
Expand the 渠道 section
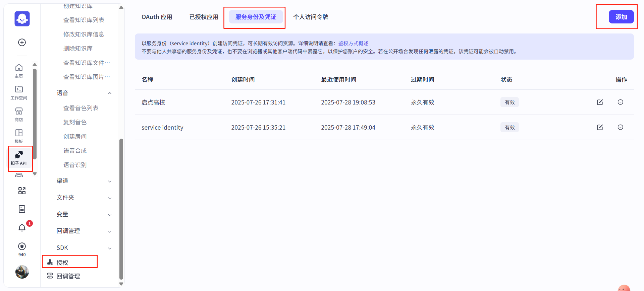tap(110, 181)
